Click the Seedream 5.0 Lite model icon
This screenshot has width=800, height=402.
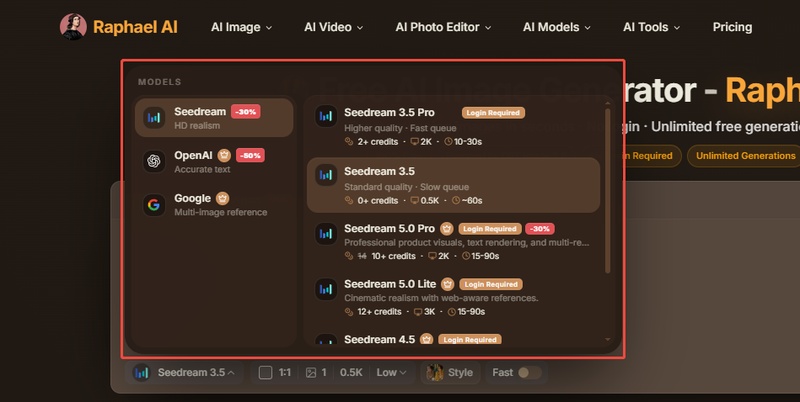(x=326, y=289)
